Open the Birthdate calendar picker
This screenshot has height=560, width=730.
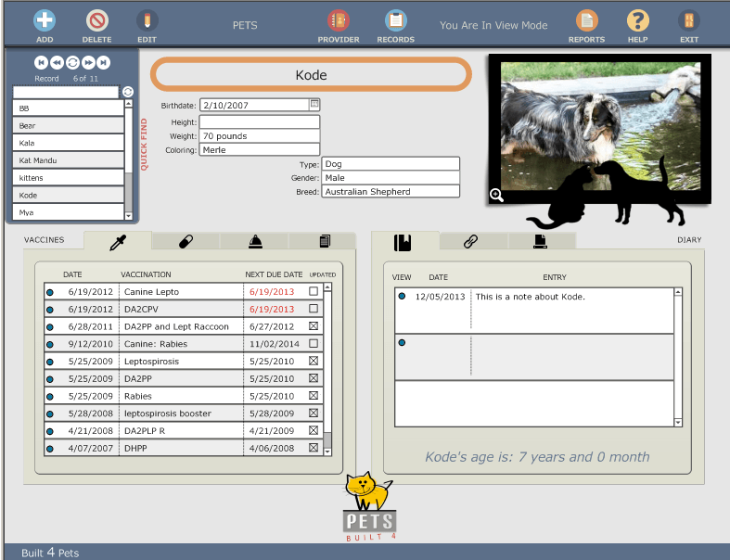point(314,104)
